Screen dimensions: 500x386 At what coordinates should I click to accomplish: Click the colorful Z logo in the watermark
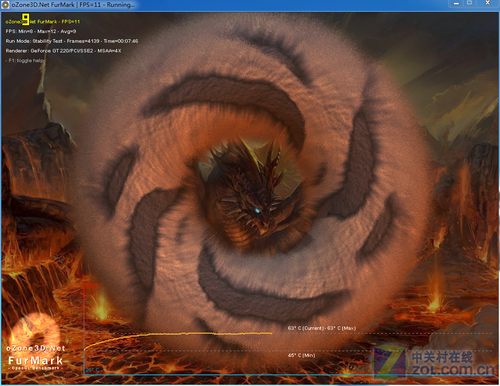[x=389, y=361]
